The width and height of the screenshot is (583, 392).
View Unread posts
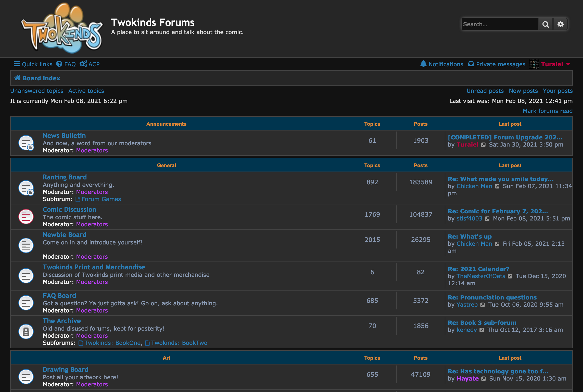coord(485,91)
